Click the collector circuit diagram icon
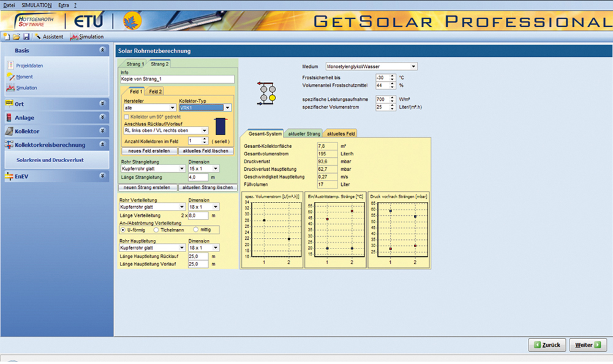 tap(267, 93)
